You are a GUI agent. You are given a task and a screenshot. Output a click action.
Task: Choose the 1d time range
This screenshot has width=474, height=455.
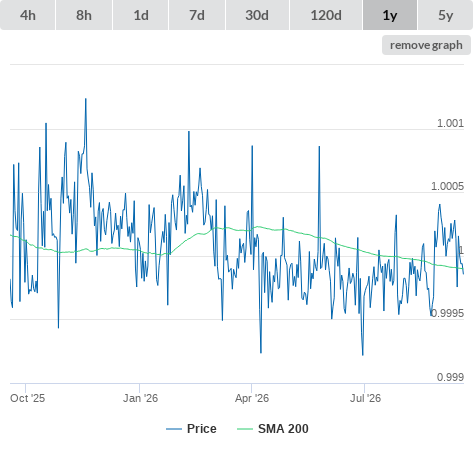click(x=141, y=15)
